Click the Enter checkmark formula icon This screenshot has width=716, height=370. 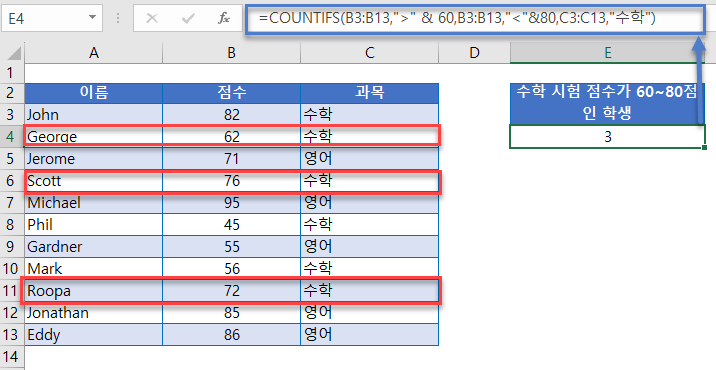point(188,18)
